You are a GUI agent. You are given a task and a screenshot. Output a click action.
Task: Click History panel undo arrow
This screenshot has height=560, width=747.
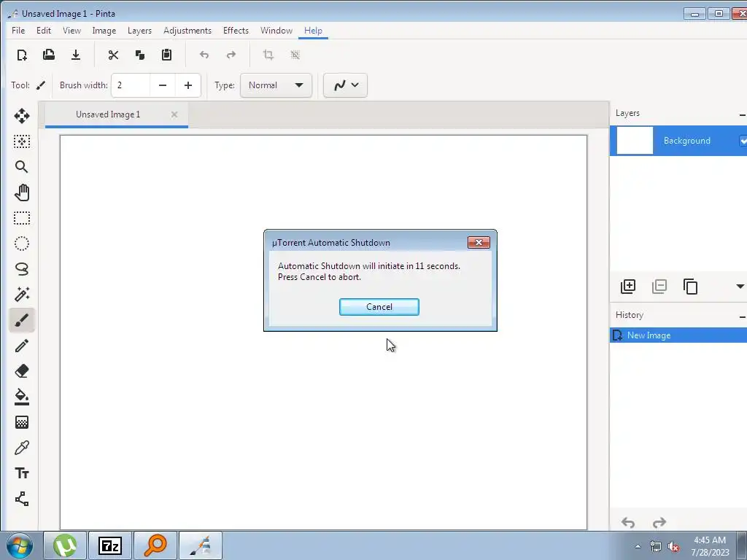point(628,523)
